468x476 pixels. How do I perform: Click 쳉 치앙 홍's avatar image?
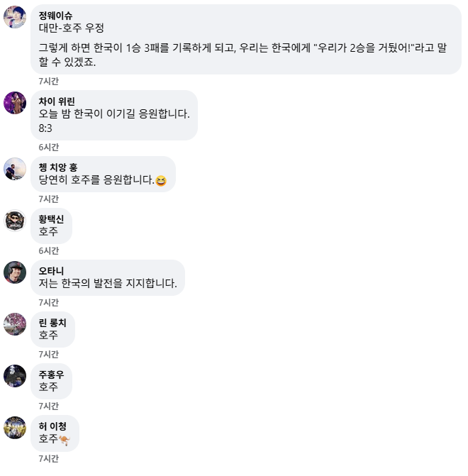tap(15, 169)
